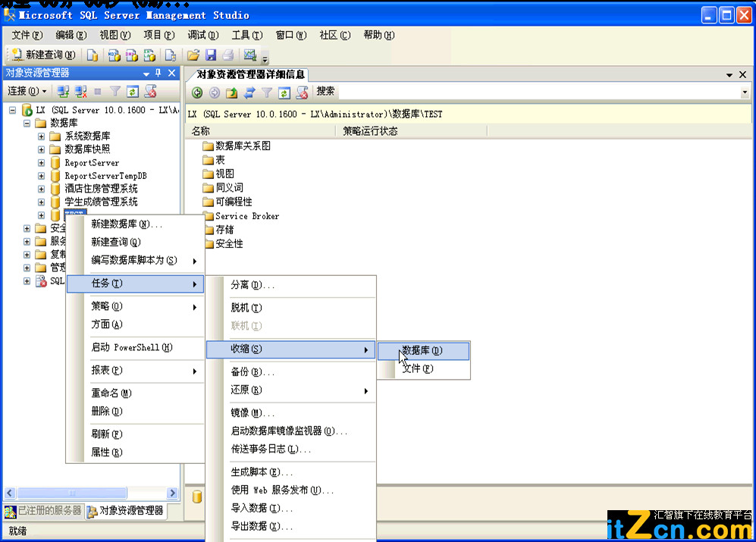Screen dimensions: 756x542
Task: Click the filter icon in Object Explorer
Action: (x=114, y=91)
